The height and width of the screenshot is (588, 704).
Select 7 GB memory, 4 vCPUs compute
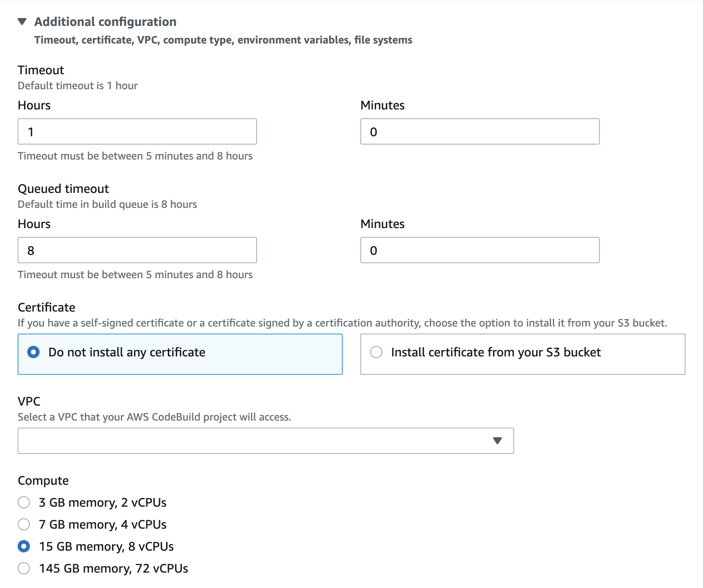[x=24, y=524]
